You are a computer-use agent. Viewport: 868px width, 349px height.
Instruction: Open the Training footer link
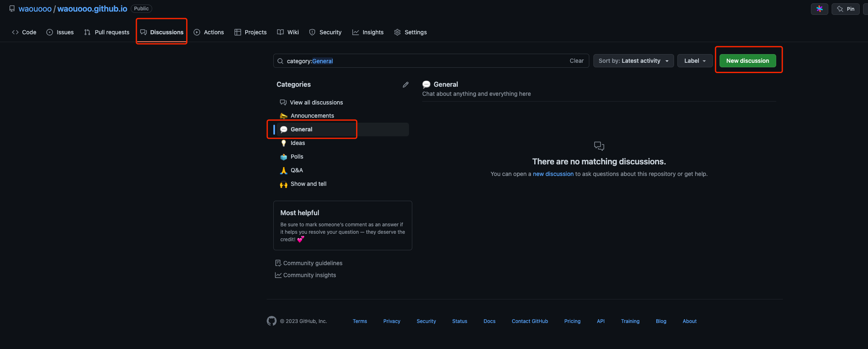pyautogui.click(x=630, y=321)
